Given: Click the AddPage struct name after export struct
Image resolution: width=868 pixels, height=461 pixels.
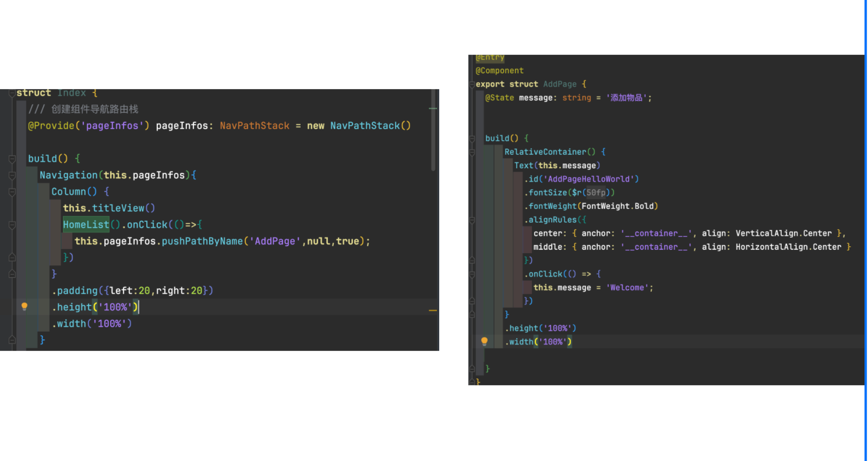Looking at the screenshot, I should click(x=560, y=84).
